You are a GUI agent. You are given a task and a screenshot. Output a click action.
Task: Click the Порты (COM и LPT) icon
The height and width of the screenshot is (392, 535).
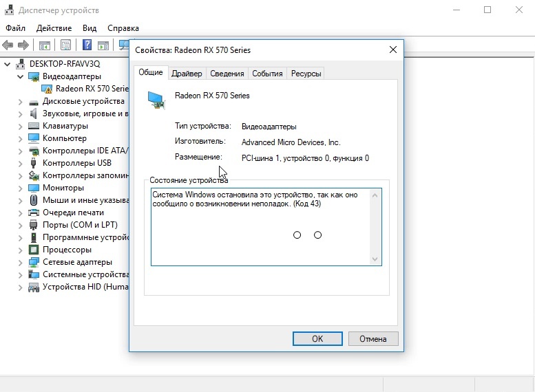coord(34,225)
